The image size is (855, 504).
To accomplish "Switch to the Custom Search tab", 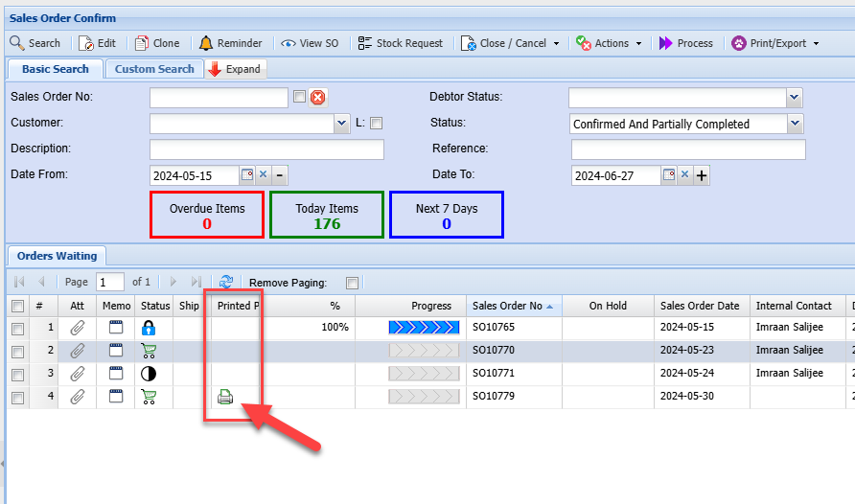I will coord(154,69).
